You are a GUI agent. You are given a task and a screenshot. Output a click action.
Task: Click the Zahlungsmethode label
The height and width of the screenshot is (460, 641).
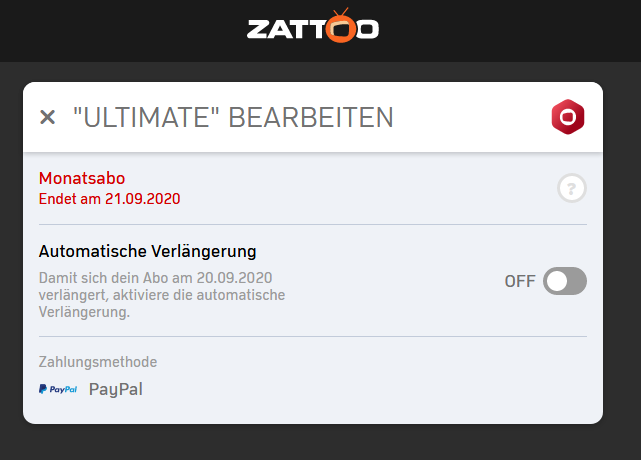pyautogui.click(x=98, y=362)
